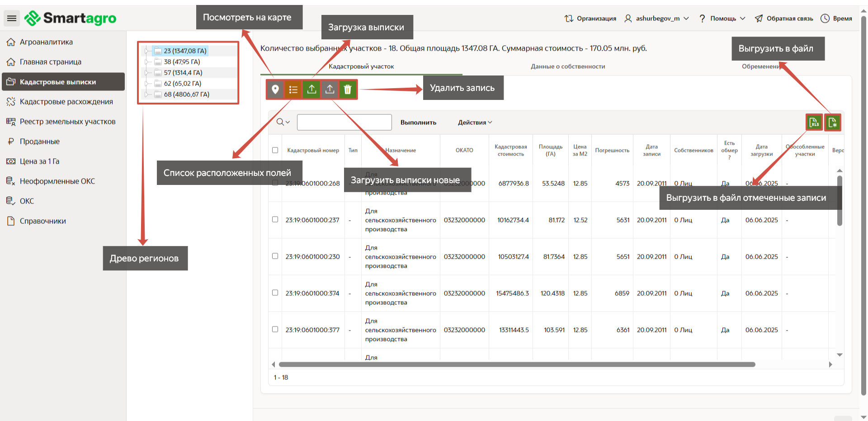Switch to Данные о собственности tab
This screenshot has width=868, height=421.
tap(567, 66)
